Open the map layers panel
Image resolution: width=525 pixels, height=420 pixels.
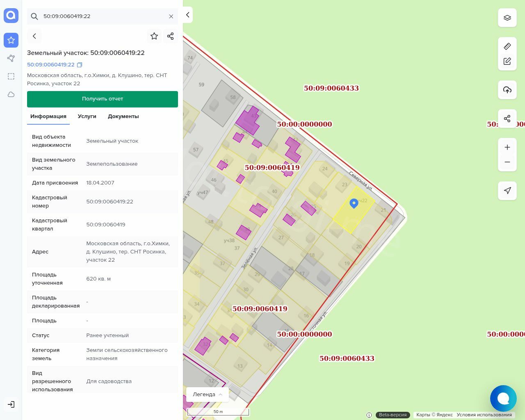pos(507,18)
